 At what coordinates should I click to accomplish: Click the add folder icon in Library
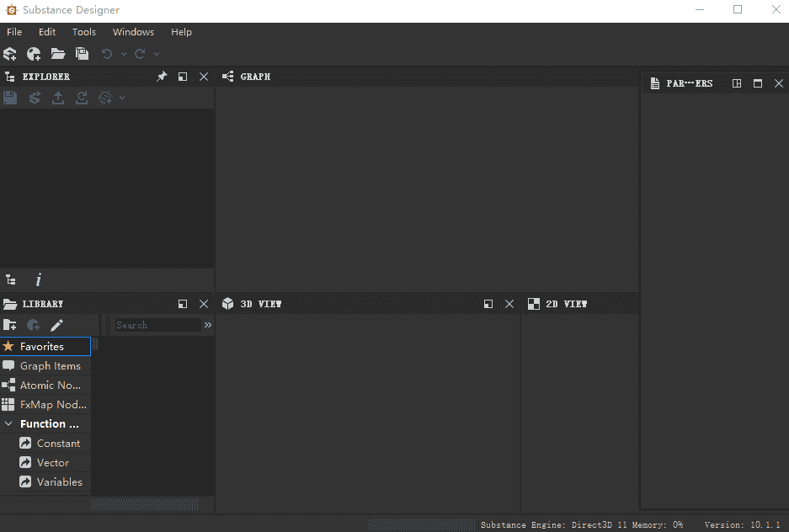pos(10,325)
